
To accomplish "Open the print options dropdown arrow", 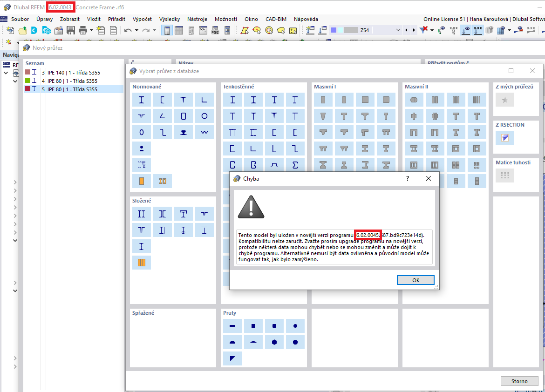I will point(91,30).
